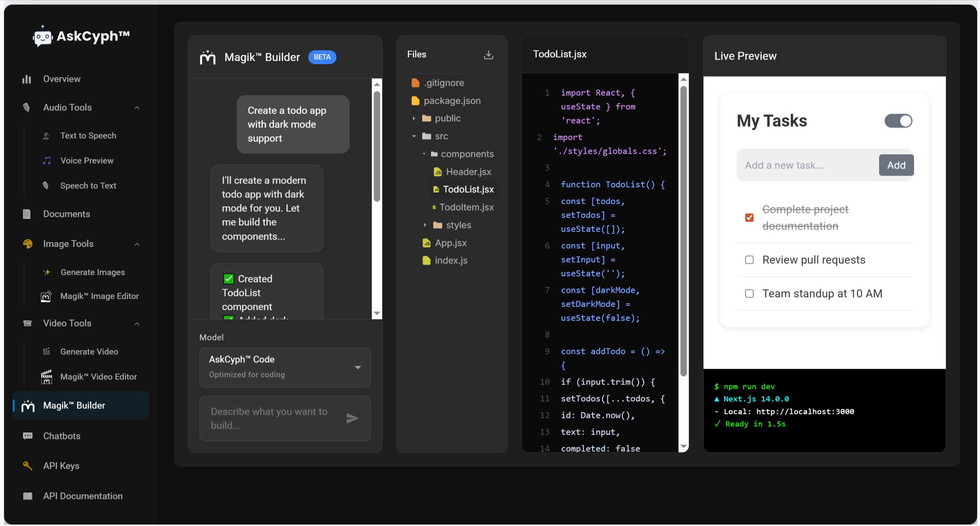Click the Describe what you want input

pos(270,418)
